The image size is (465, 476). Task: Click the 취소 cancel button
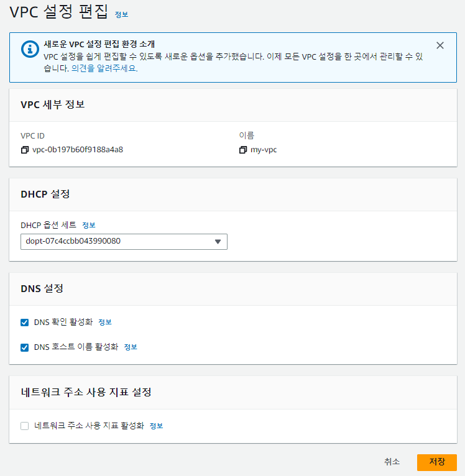point(392,462)
